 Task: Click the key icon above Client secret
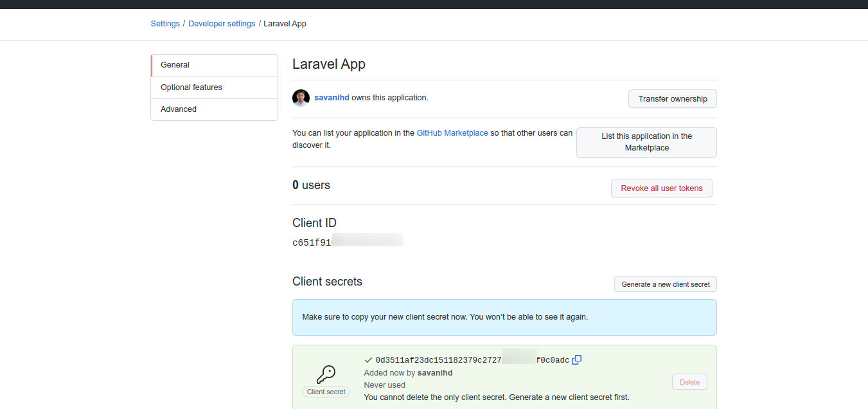[x=326, y=374]
